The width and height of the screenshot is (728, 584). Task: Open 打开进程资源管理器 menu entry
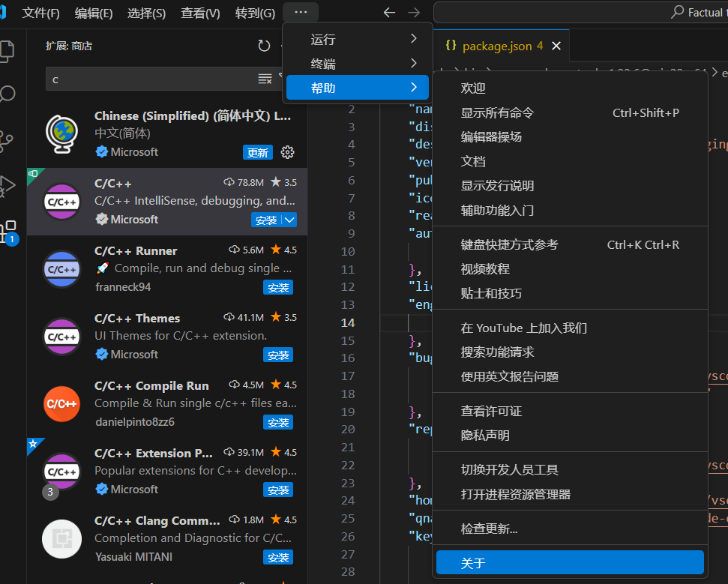570,494
